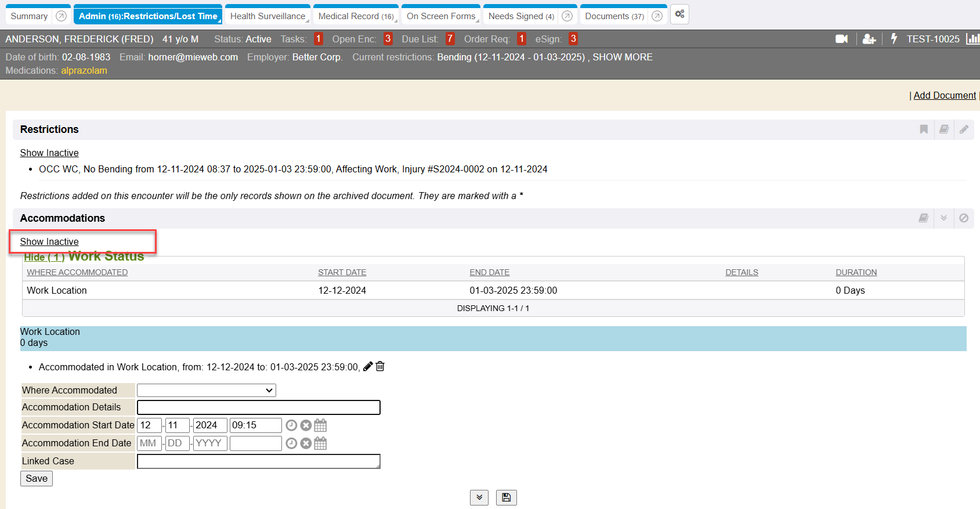
Task: Show inactive items under Accommodations
Action: 49,241
